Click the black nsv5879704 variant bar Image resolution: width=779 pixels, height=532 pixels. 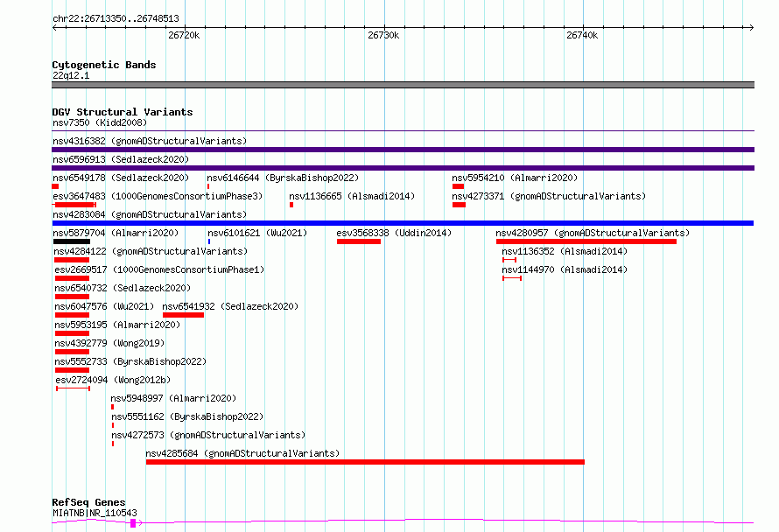click(72, 241)
